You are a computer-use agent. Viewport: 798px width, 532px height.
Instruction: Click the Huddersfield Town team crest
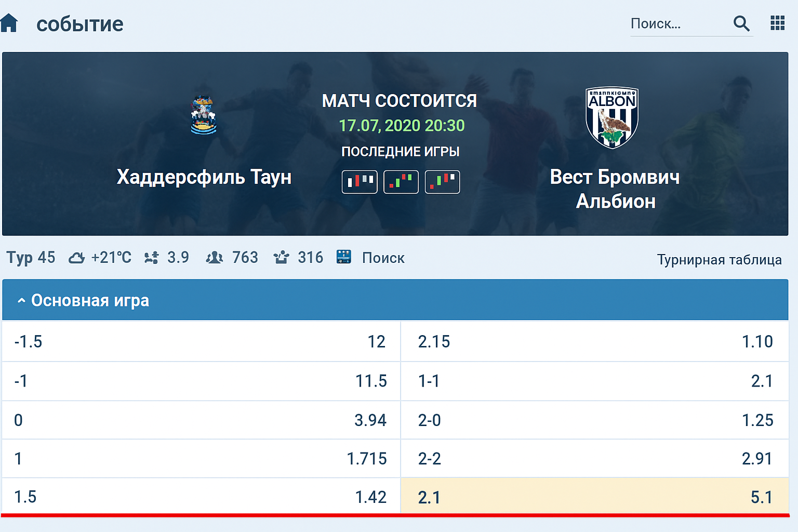[x=204, y=115]
